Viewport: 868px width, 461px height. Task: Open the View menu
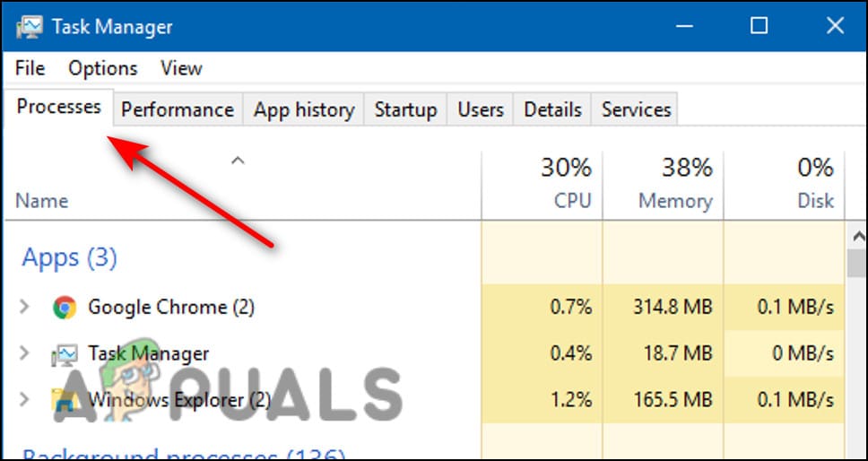181,68
